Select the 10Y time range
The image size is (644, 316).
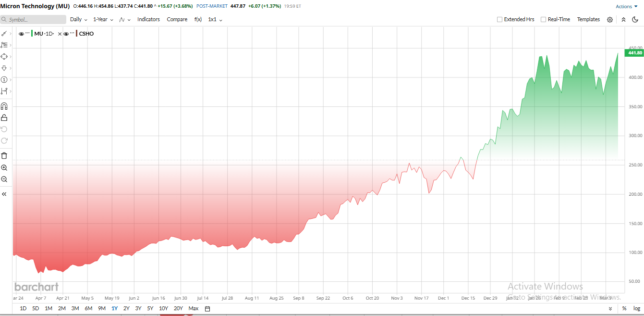click(163, 308)
